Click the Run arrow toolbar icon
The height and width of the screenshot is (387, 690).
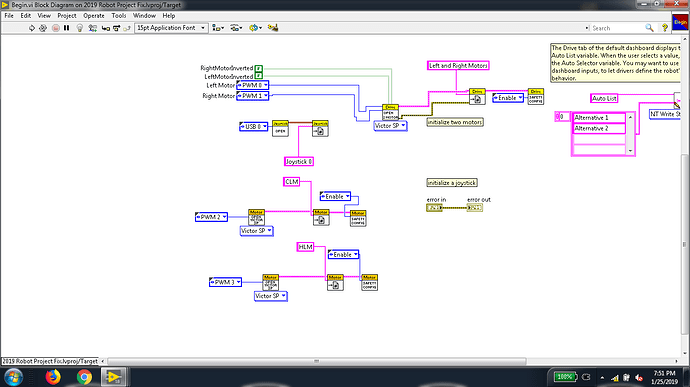(x=31, y=28)
